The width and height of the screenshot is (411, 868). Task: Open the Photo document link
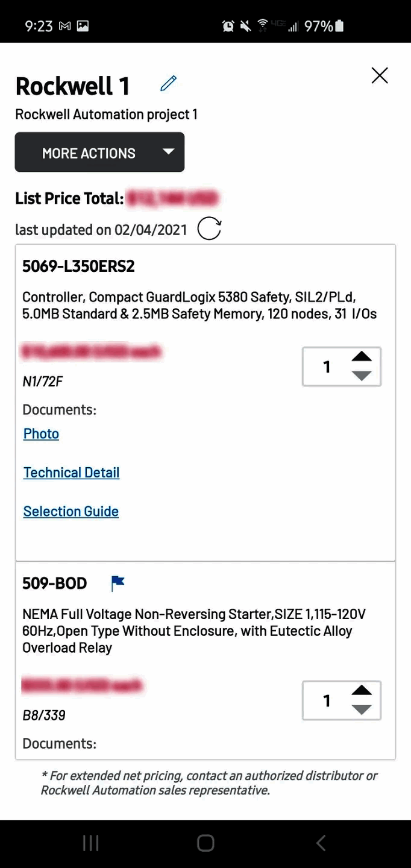coord(41,434)
